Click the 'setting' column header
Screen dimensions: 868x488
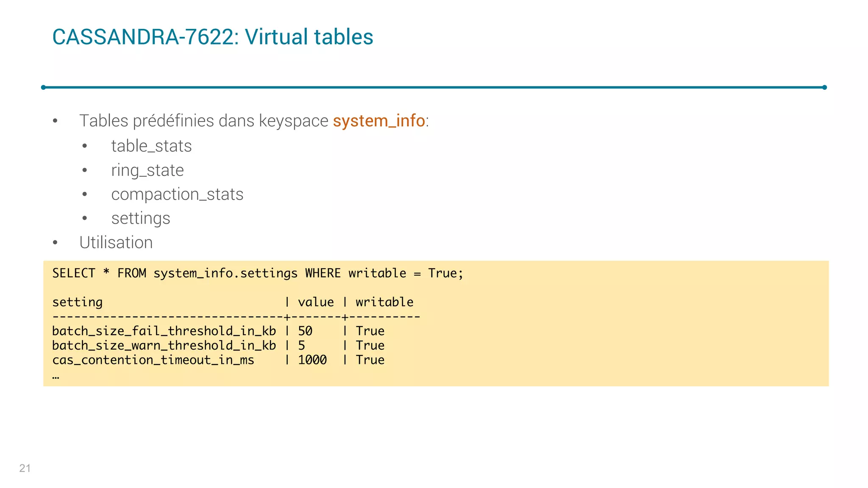pyautogui.click(x=77, y=302)
